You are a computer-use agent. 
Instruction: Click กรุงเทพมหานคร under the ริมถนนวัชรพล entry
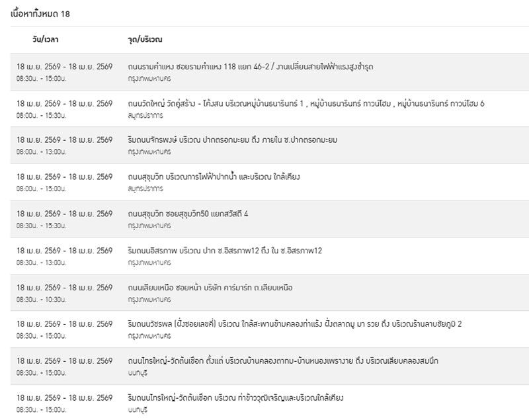coord(149,335)
